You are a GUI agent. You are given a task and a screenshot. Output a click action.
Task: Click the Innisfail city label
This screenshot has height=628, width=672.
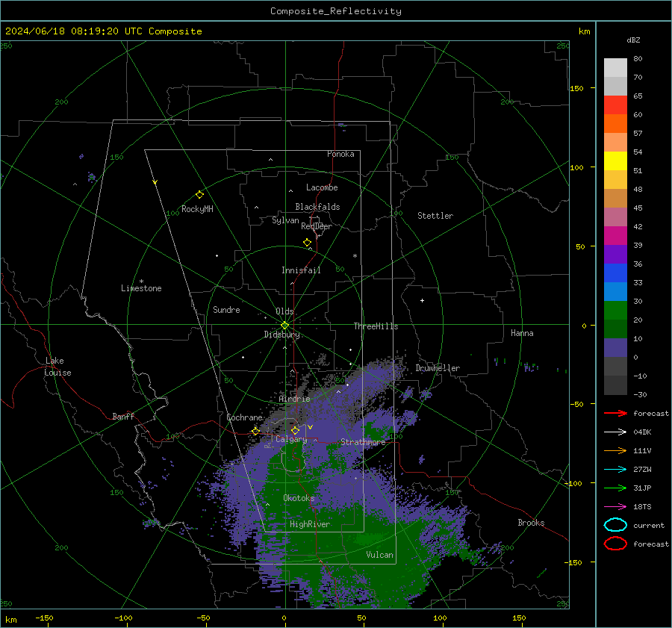pos(301,270)
